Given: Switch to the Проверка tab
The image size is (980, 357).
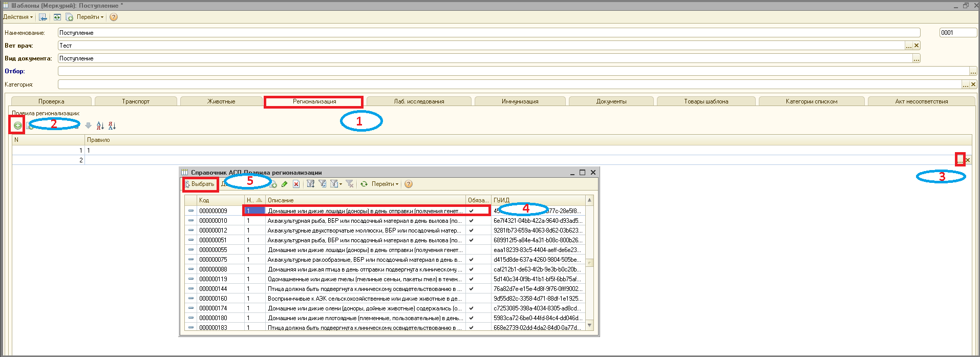Looking at the screenshot, I should [51, 101].
